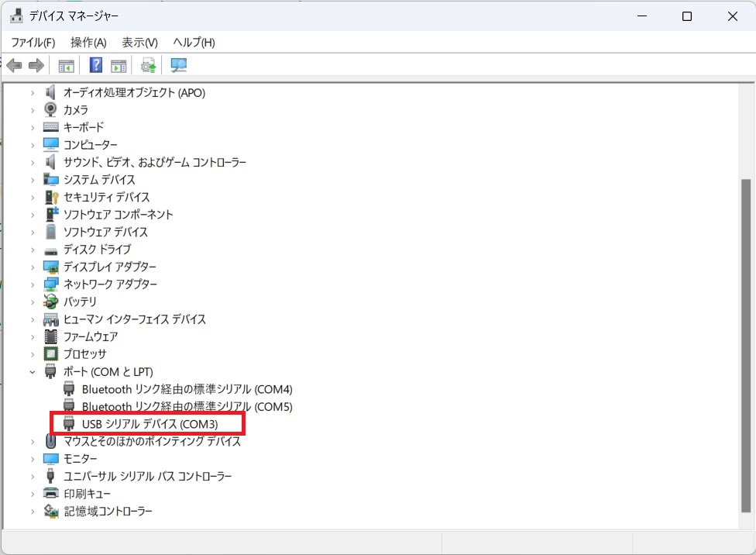The height and width of the screenshot is (555, 756).
Task: Click the monitor icon beside コンピューター
Action: (50, 144)
